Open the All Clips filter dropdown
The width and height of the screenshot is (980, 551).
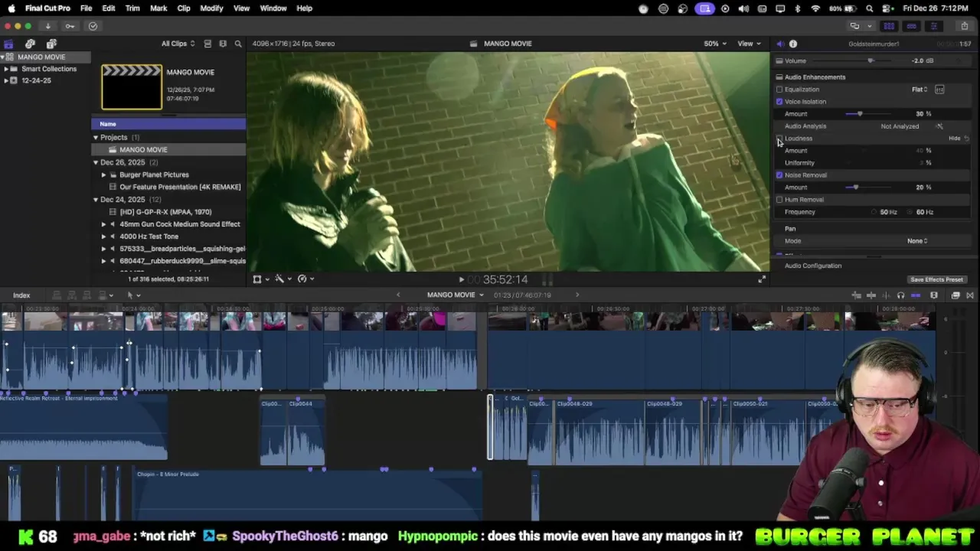[178, 44]
